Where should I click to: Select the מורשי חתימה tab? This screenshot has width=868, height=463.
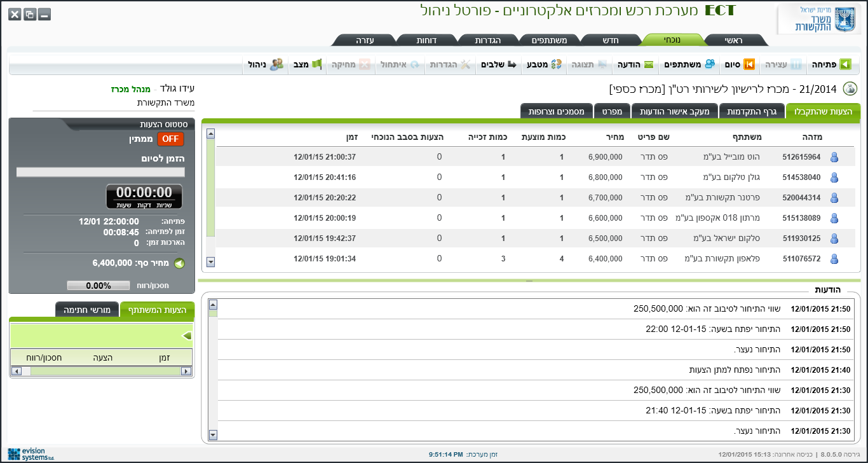(x=87, y=310)
